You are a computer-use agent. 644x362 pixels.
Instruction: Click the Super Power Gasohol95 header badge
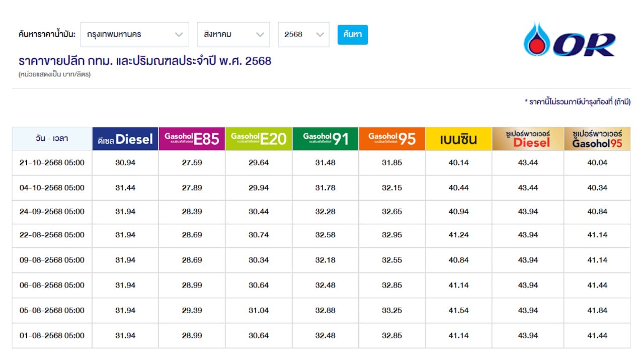pyautogui.click(x=597, y=139)
